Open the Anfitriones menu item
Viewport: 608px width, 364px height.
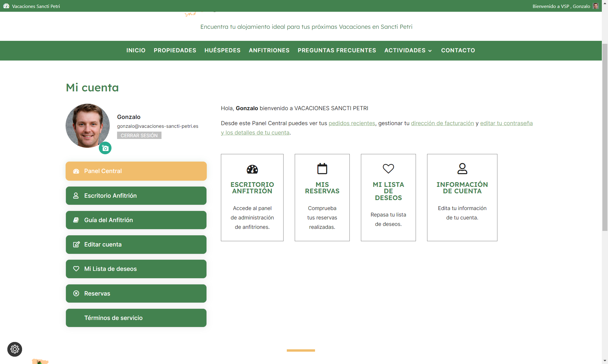pyautogui.click(x=269, y=50)
